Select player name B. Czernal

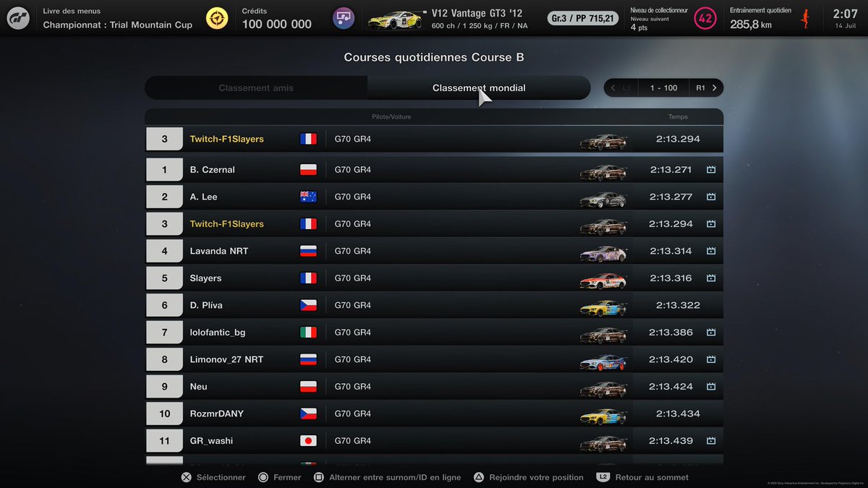[x=212, y=170]
